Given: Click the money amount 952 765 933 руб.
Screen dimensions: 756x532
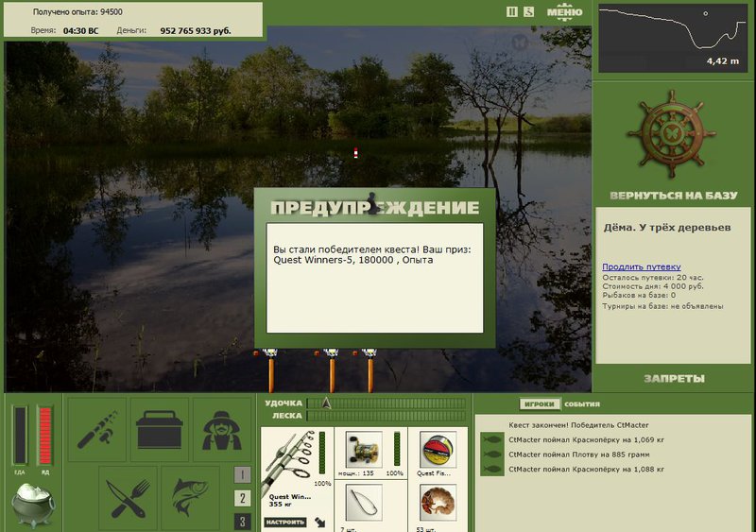Looking at the screenshot, I should 196,30.
